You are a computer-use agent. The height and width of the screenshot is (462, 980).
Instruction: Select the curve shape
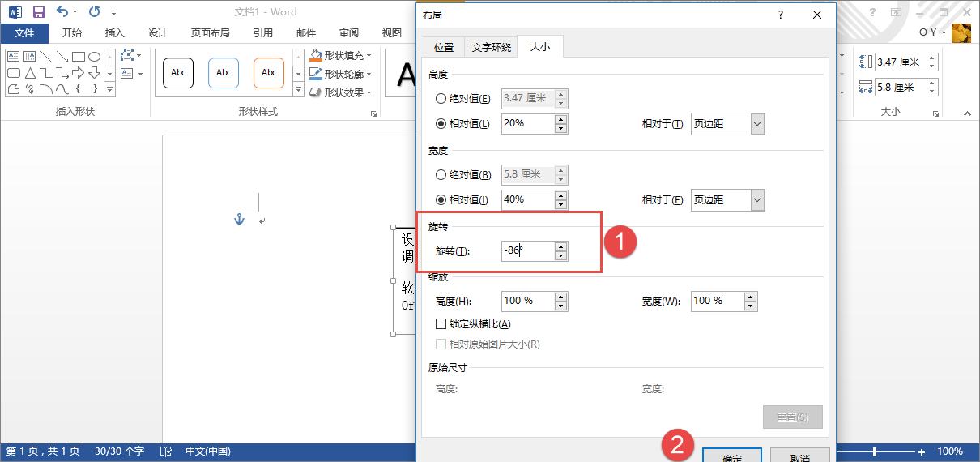pyautogui.click(x=62, y=89)
